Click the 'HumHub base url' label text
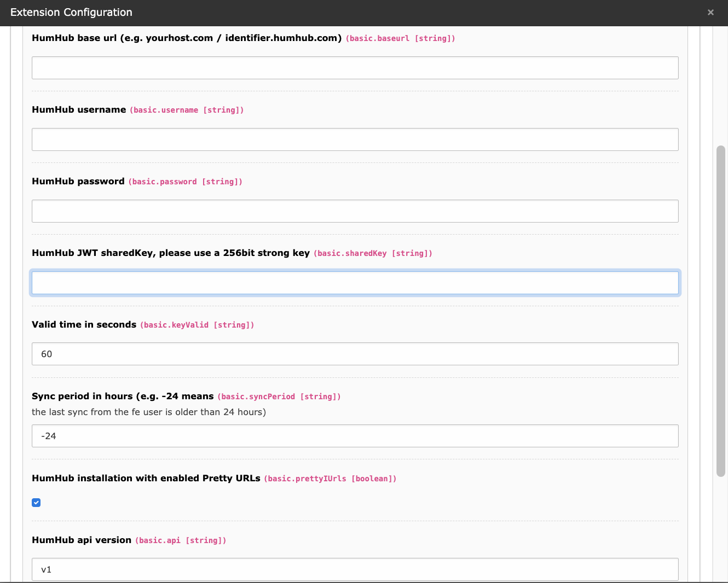This screenshot has width=728, height=583. coord(187,38)
